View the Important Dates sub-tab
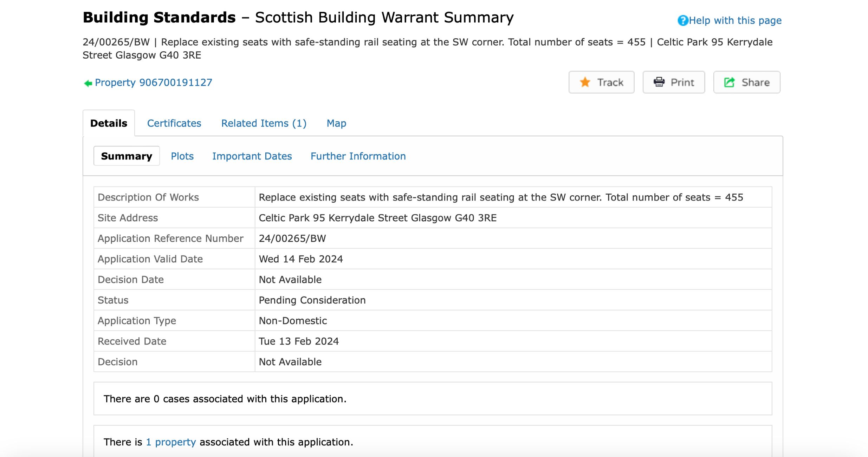Viewport: 868px width, 457px height. [252, 156]
